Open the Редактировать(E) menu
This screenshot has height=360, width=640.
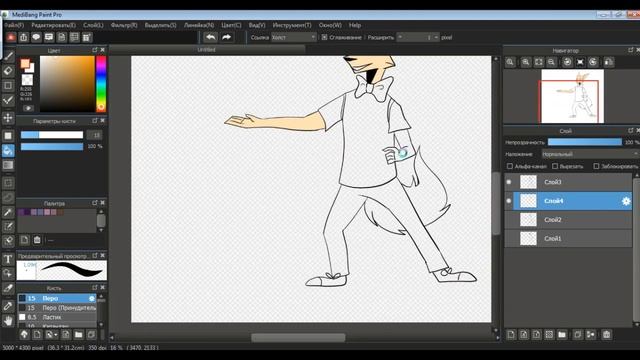tap(53, 25)
